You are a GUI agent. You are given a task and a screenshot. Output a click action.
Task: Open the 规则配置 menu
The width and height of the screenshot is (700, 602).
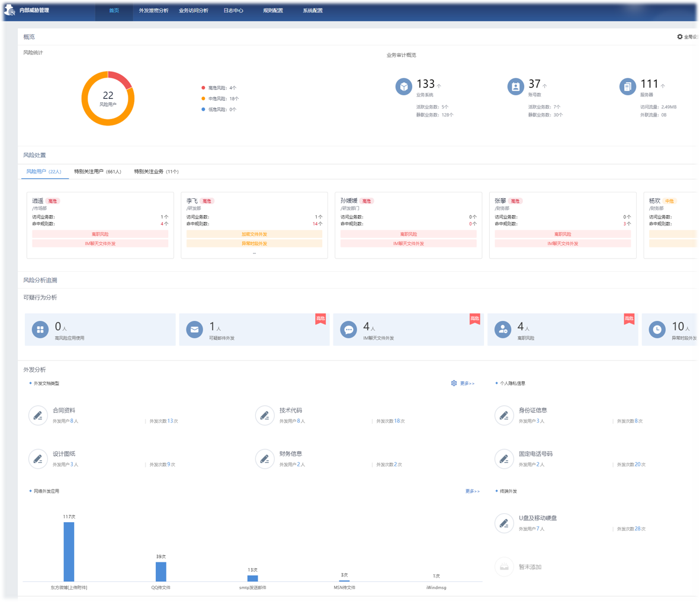tap(273, 10)
